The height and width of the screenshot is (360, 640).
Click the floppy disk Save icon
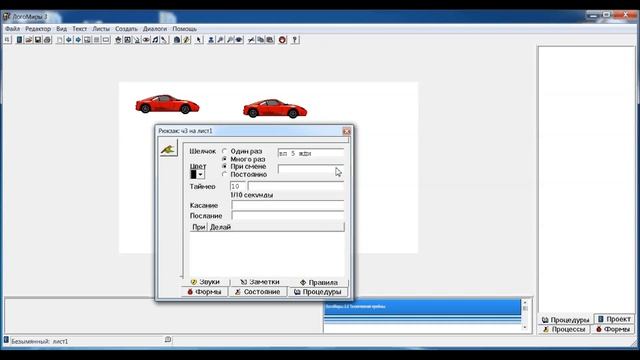pyautogui.click(x=38, y=40)
